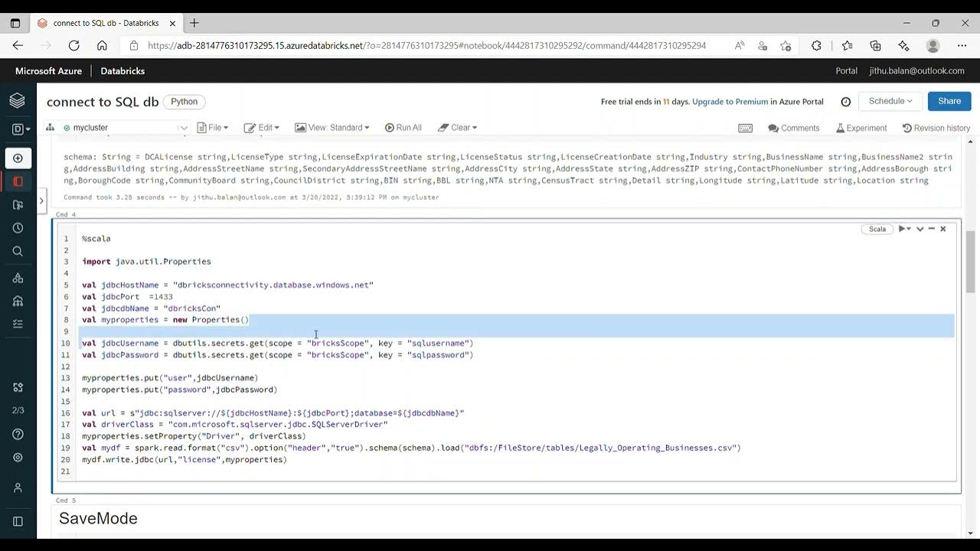Click the Search magnifier in sidebar
This screenshot has height=551, width=980.
point(18,251)
